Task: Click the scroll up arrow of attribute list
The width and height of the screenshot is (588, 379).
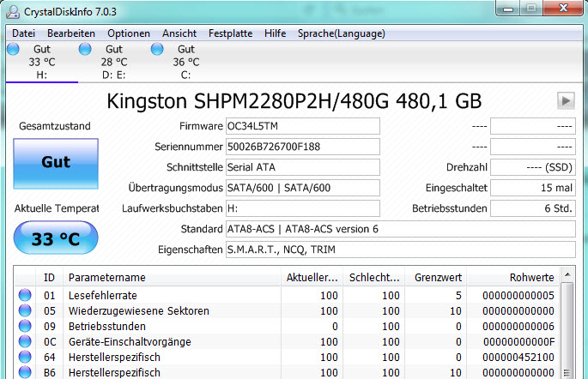Action: (x=567, y=275)
